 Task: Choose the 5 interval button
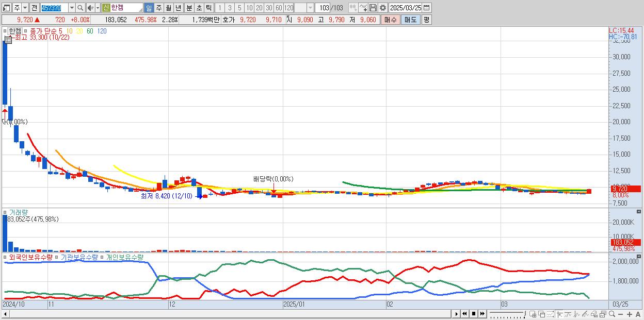[239, 8]
